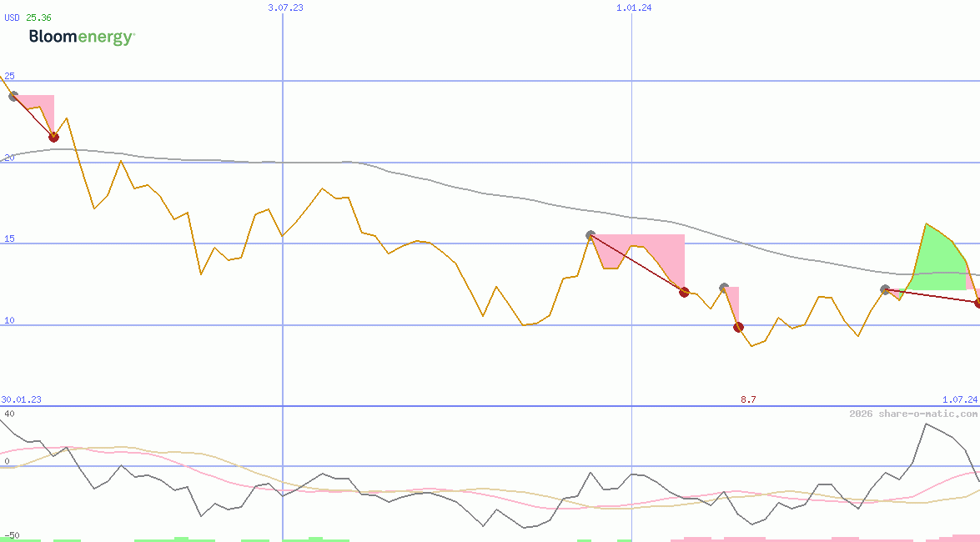980x542 pixels.
Task: Click the Bloom Energy logo
Action: (80, 35)
